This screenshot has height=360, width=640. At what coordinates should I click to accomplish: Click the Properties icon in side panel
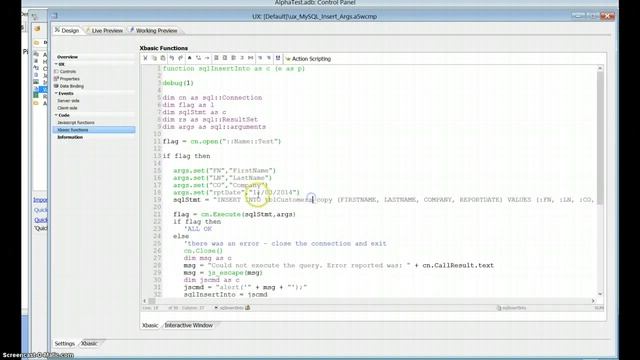(x=56, y=79)
